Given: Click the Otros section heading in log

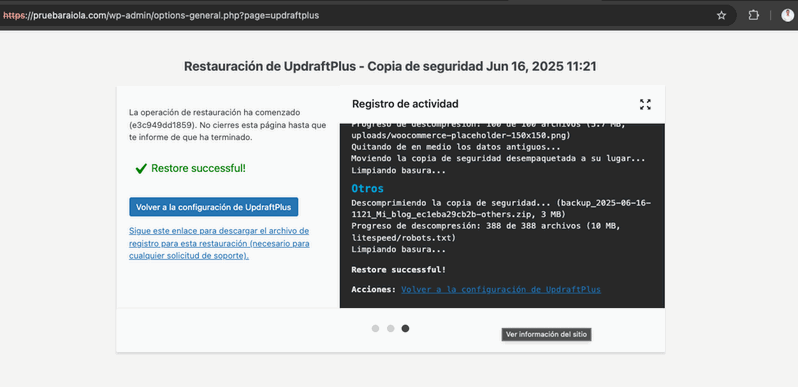Looking at the screenshot, I should 367,189.
